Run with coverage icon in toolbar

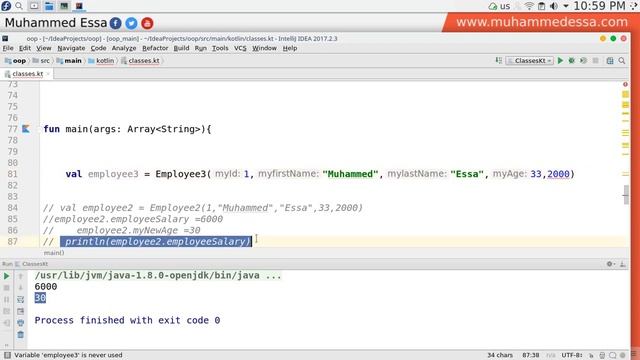583,60
